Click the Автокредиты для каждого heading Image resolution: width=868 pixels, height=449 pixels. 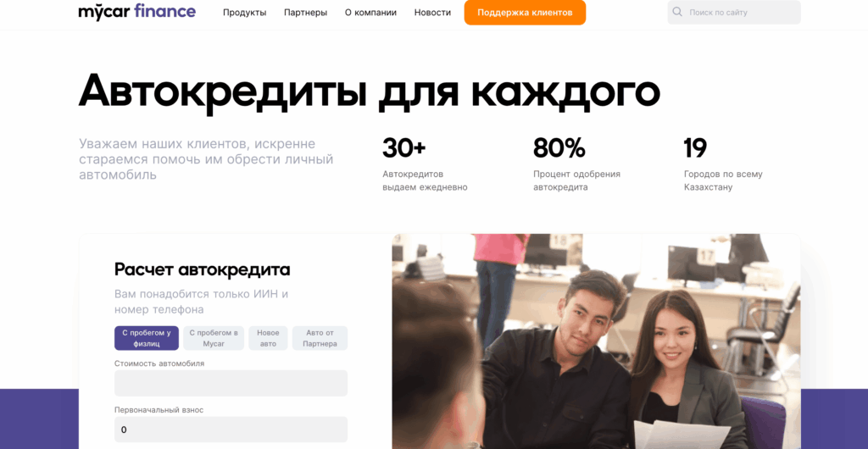pyautogui.click(x=370, y=91)
